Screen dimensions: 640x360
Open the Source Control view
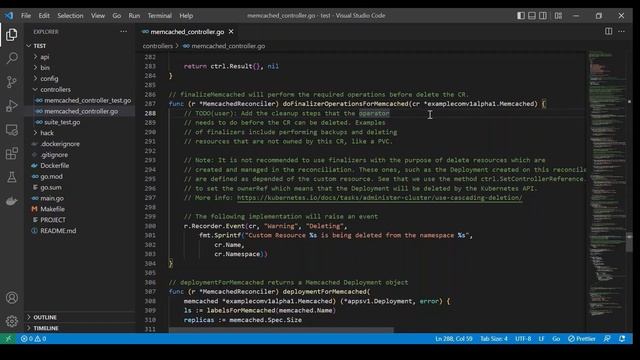(x=11, y=82)
